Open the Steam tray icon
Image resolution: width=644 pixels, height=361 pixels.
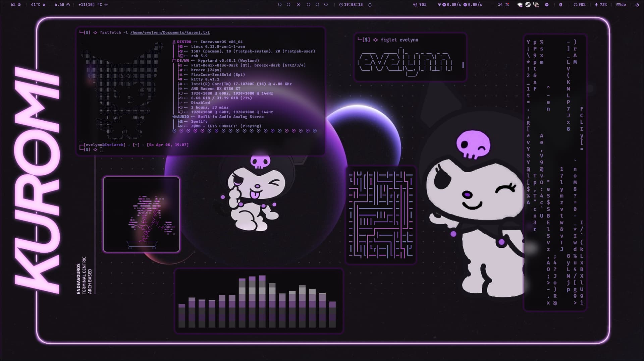[528, 5]
